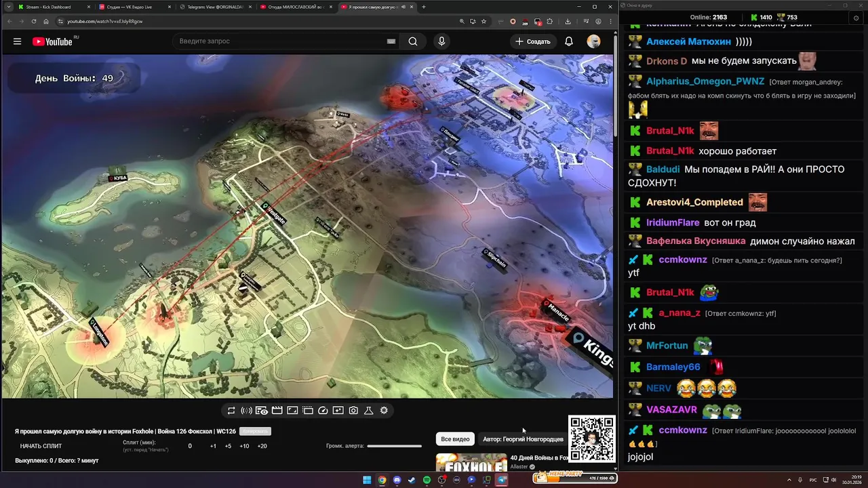
Task: Open the YouTube guide hamburger menu
Action: 17,41
